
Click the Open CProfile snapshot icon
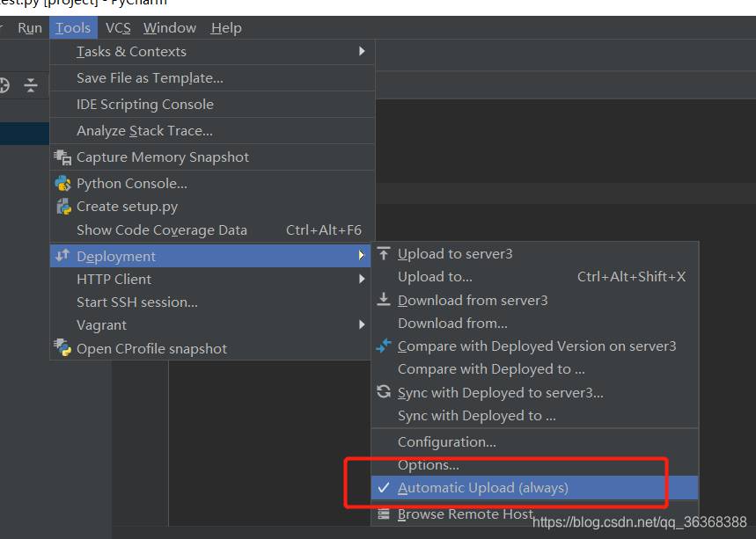tap(62, 348)
